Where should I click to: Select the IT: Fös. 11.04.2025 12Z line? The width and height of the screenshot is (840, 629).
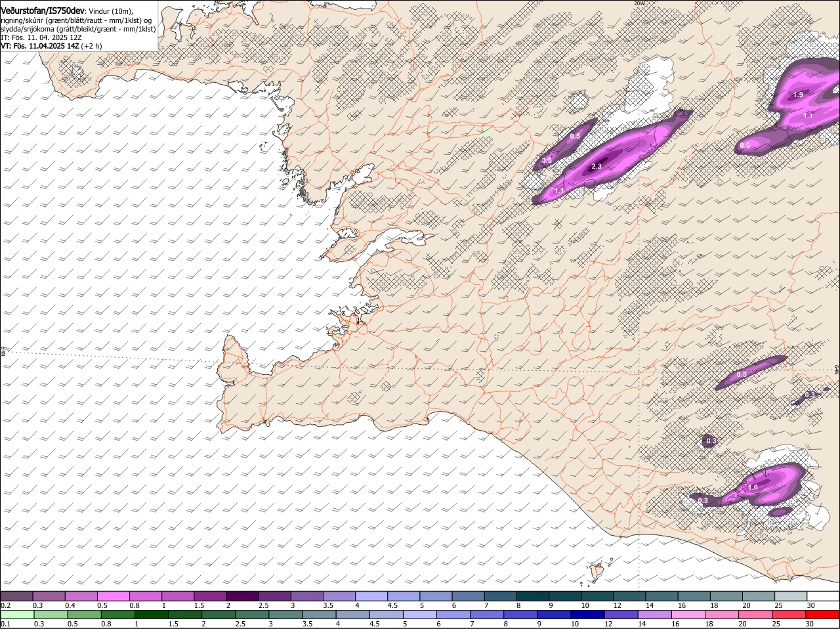pos(41,37)
